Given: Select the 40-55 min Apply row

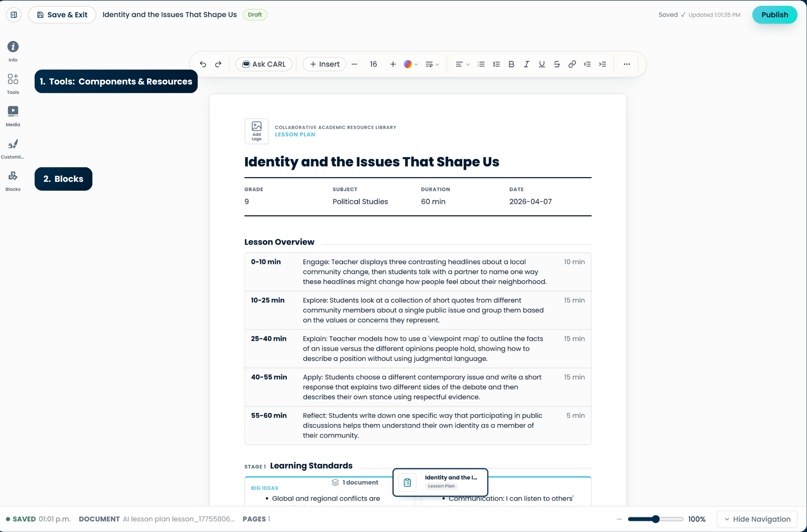Looking at the screenshot, I should pos(418,387).
